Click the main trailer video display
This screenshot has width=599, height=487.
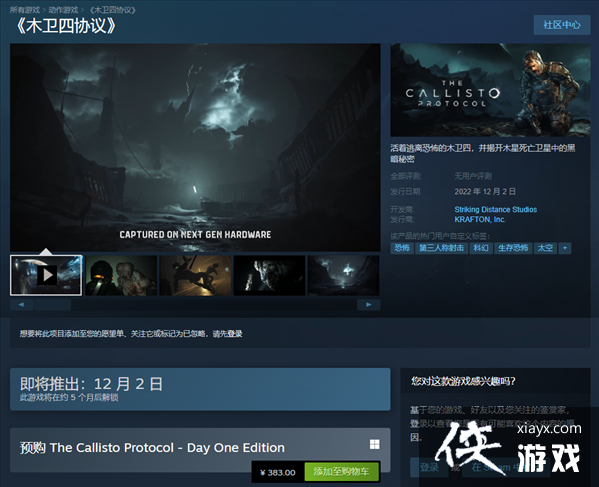point(195,147)
